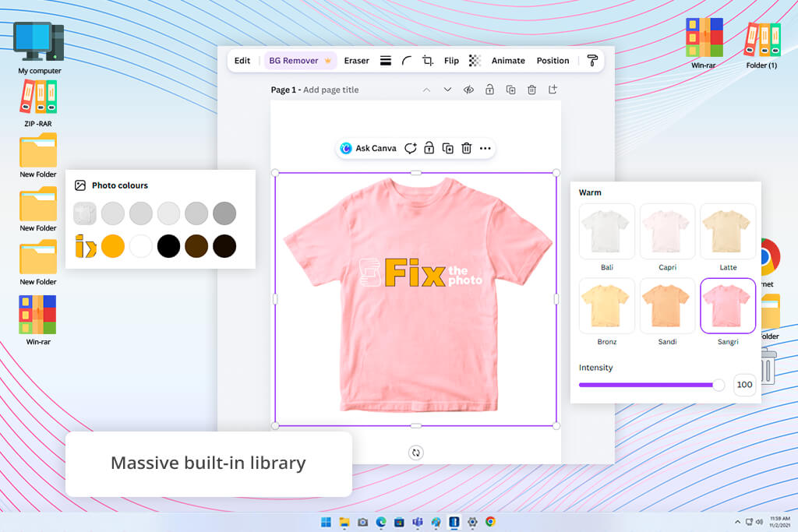The width and height of the screenshot is (798, 532).
Task: Apply the Bali filter
Action: pyautogui.click(x=606, y=232)
